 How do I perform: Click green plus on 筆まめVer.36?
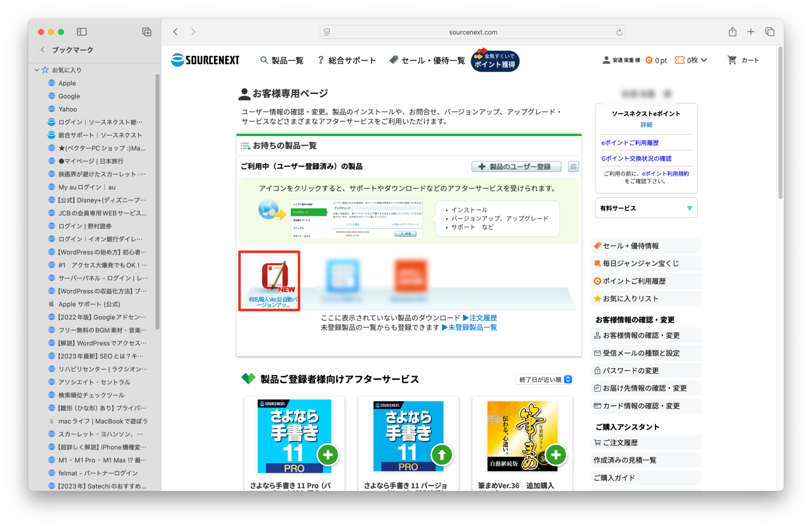[556, 455]
